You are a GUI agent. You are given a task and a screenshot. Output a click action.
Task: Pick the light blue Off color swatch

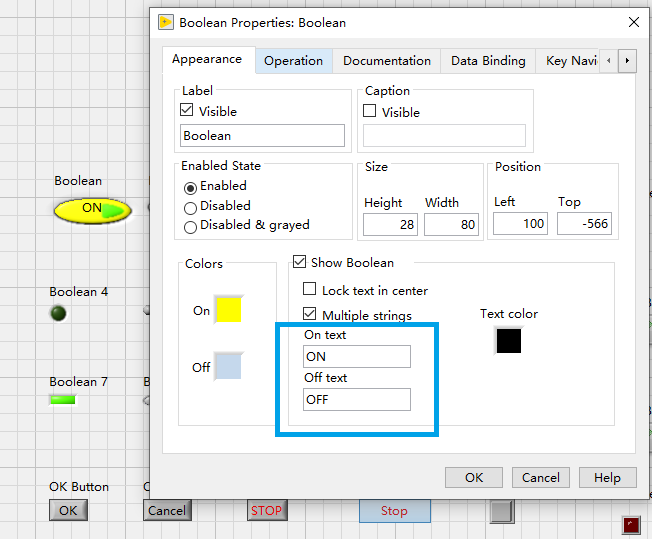[229, 366]
